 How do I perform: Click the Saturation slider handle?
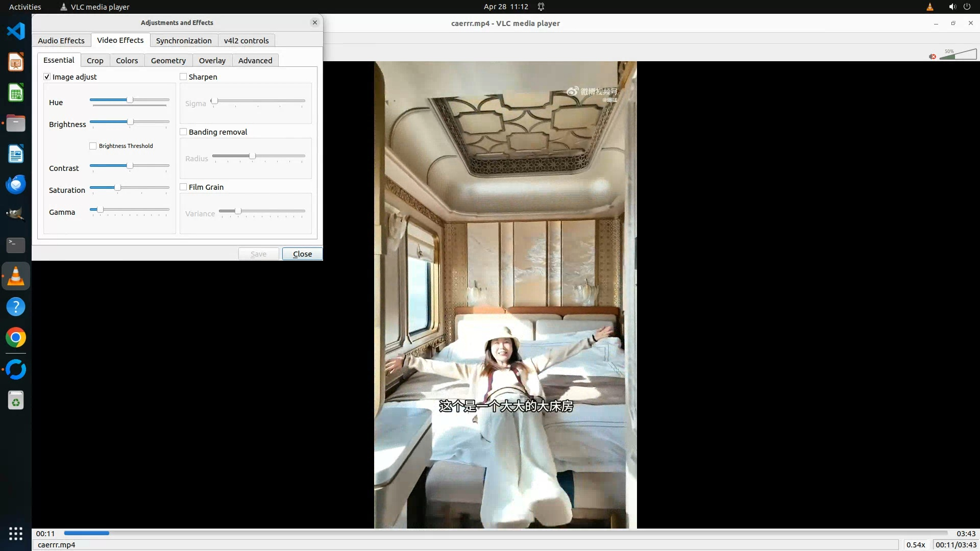tap(117, 188)
